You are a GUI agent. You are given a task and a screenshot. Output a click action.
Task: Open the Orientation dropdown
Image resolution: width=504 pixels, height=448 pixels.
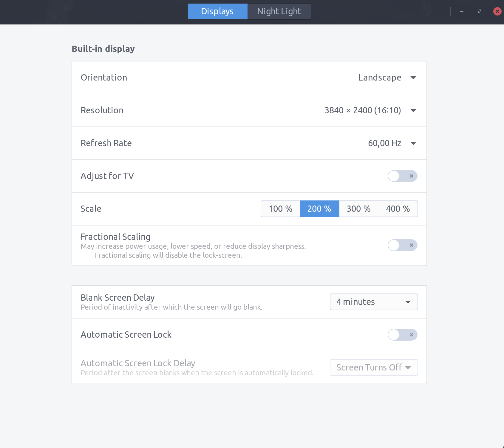click(413, 78)
